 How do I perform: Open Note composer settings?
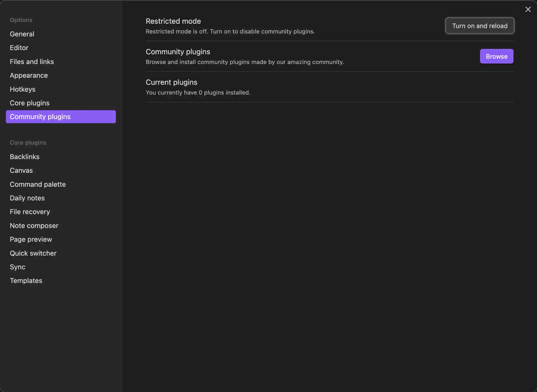coord(34,226)
